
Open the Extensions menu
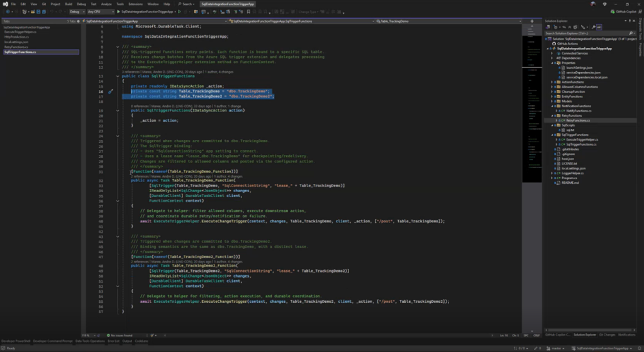(x=136, y=4)
